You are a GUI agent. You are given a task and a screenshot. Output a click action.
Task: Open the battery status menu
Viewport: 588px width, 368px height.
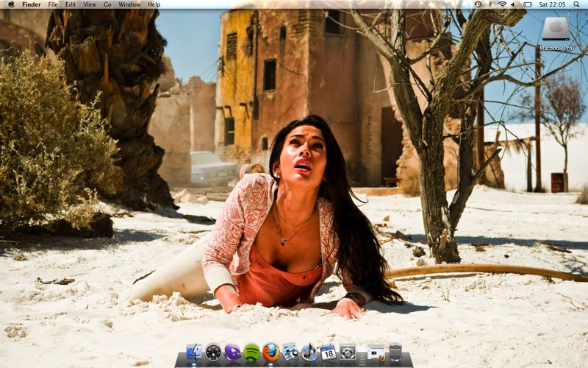coord(528,4)
